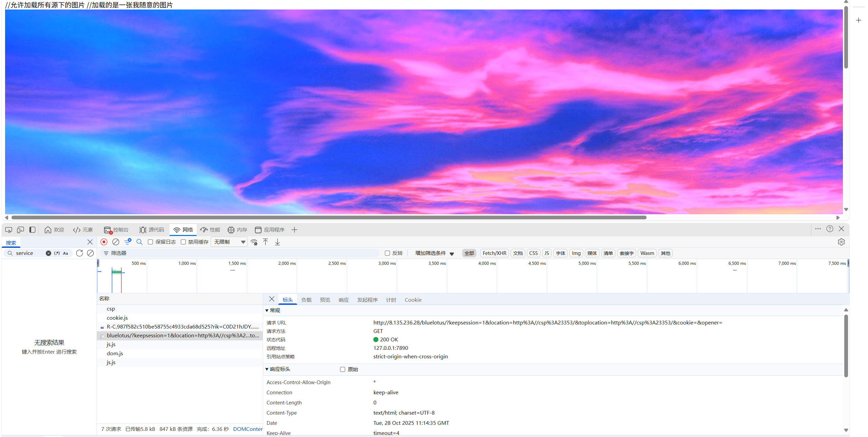This screenshot has height=437, width=868.
Task: Click the import HAR upload arrow
Action: (x=265, y=242)
